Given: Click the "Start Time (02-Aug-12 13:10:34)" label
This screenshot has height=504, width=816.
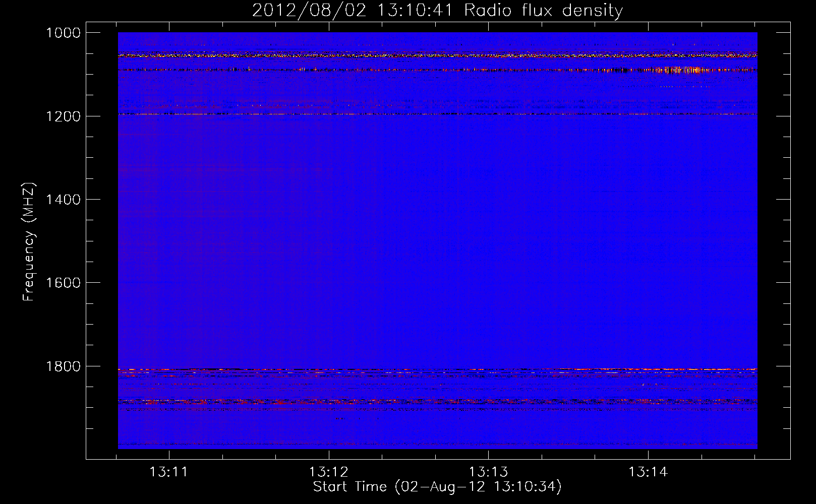Looking at the screenshot, I should (437, 487).
